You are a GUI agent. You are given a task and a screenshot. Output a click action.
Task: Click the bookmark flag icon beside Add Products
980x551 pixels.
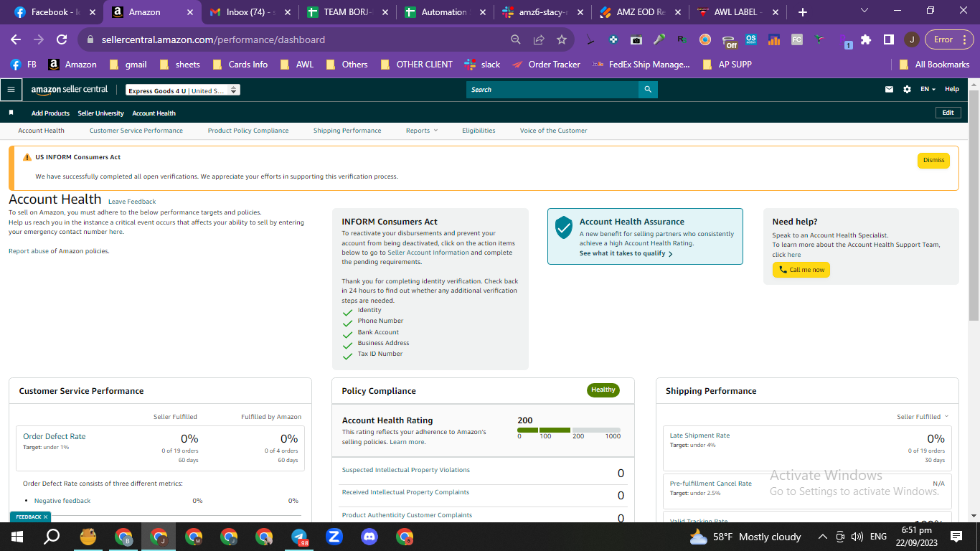11,113
